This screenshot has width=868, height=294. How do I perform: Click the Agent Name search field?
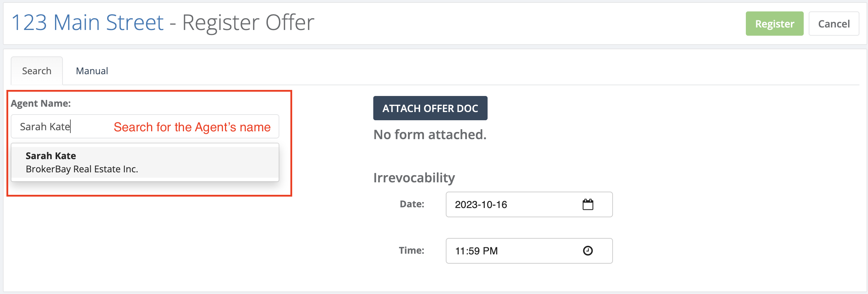145,126
